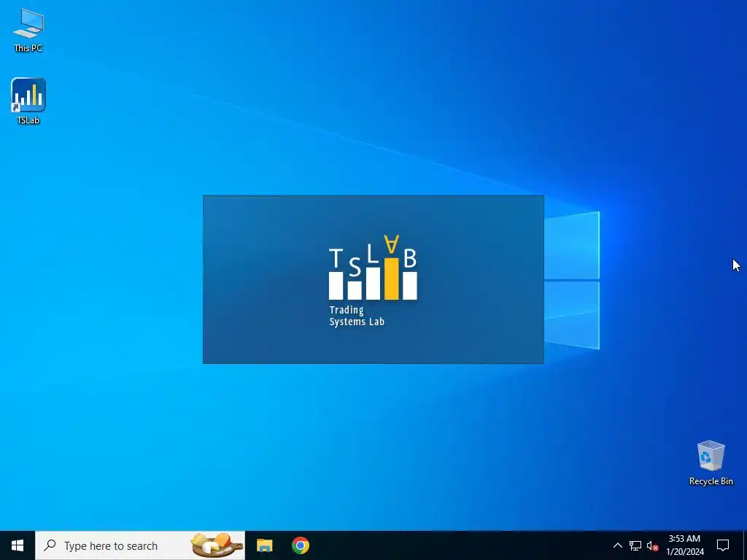The image size is (747, 560).
Task: Select the Recycle Bin desktop icon
Action: coord(711,463)
